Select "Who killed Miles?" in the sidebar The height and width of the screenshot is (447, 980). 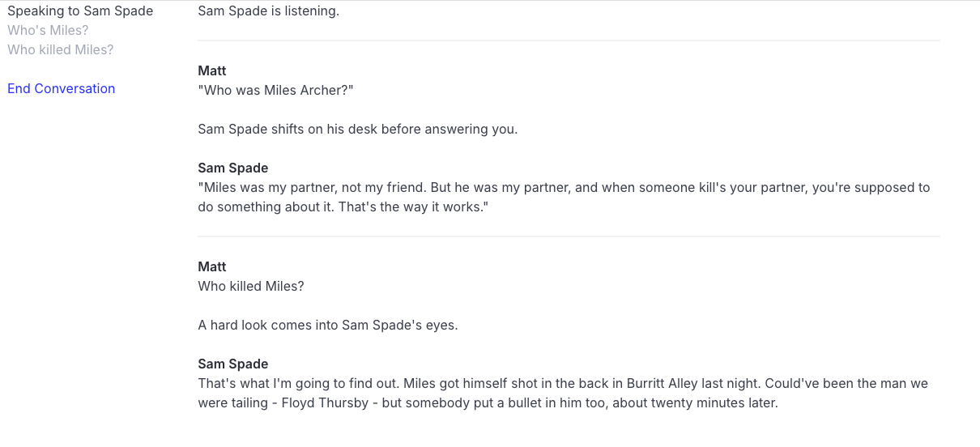(60, 50)
